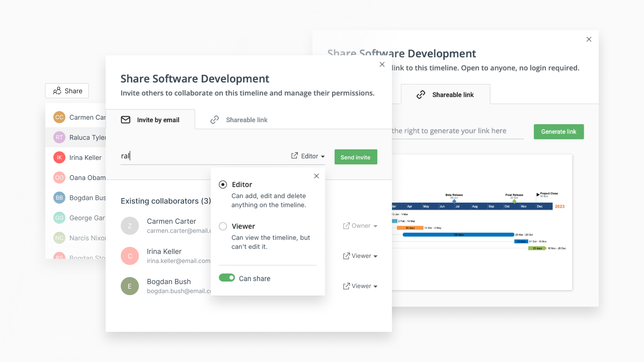Image resolution: width=644 pixels, height=362 pixels.
Task: Click the Generate link button
Action: 559,131
